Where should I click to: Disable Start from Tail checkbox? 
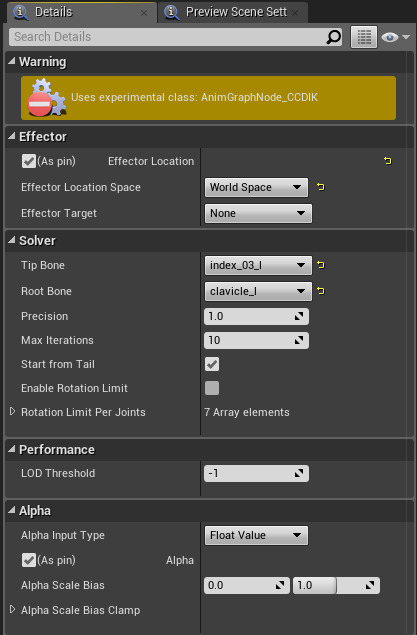coord(212,364)
